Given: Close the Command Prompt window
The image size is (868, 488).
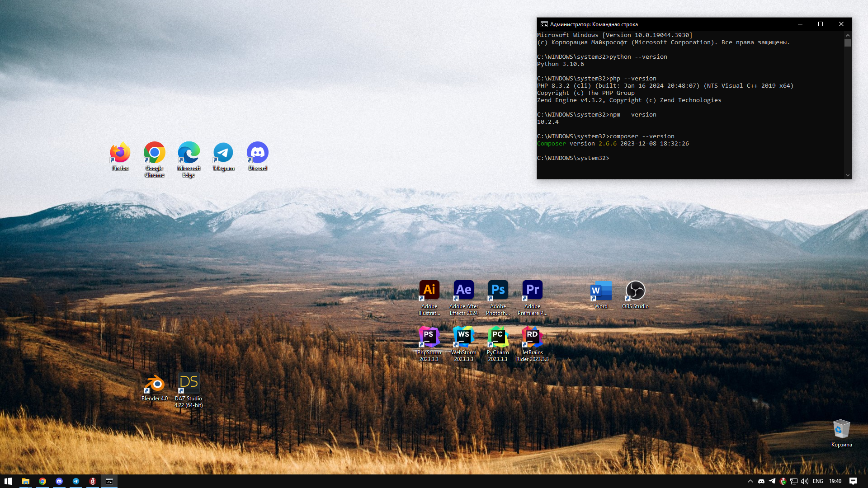Looking at the screenshot, I should click(x=841, y=24).
